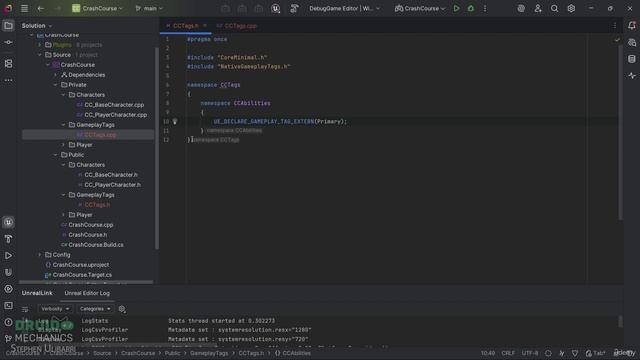Open the Run tool window triangle icon
The width and height of the screenshot is (640, 360).
[x=8, y=256]
